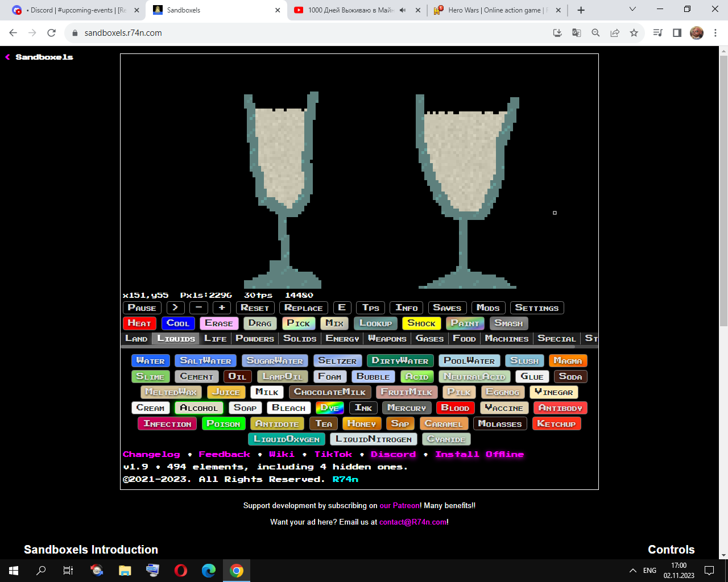Open the media controls icon
728x582 pixels.
657,33
